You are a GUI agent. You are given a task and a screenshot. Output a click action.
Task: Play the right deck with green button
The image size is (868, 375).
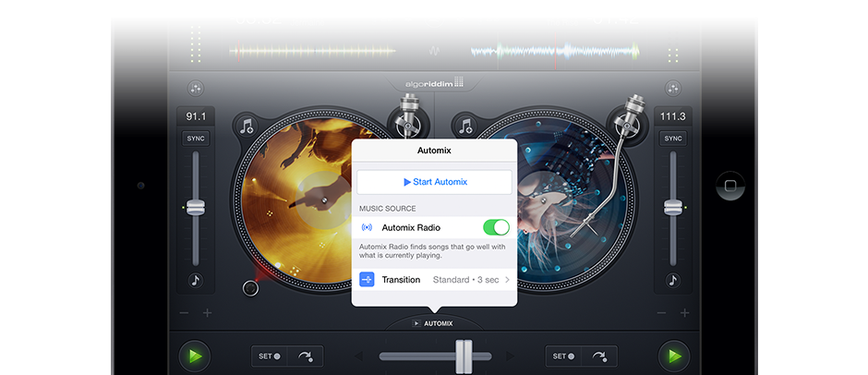point(674,356)
